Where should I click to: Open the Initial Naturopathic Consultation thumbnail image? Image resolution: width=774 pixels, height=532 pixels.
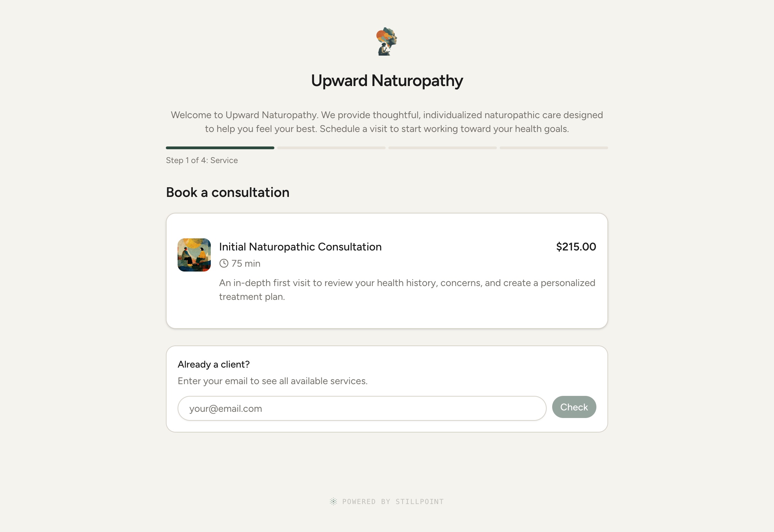pyautogui.click(x=194, y=255)
